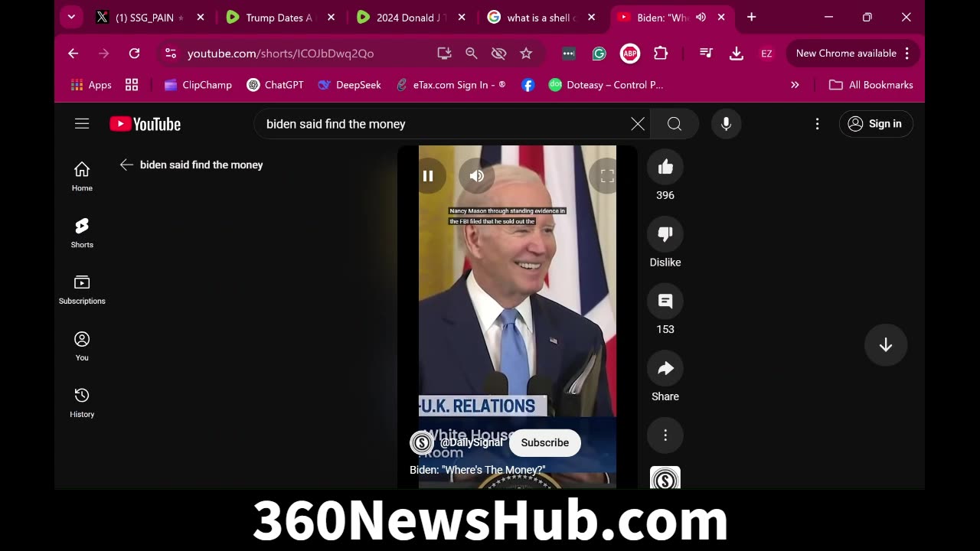The image size is (980, 551).
Task: Open the @DailySignal channel avatar
Action: (422, 442)
